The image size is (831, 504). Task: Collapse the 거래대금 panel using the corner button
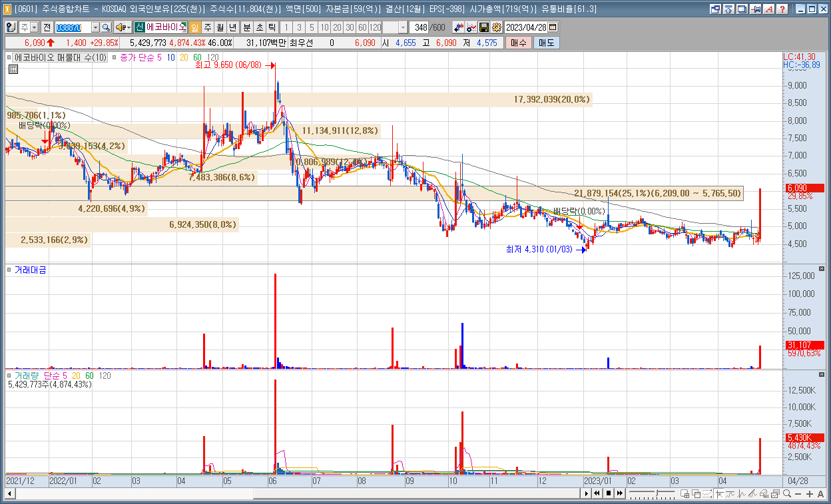821,269
